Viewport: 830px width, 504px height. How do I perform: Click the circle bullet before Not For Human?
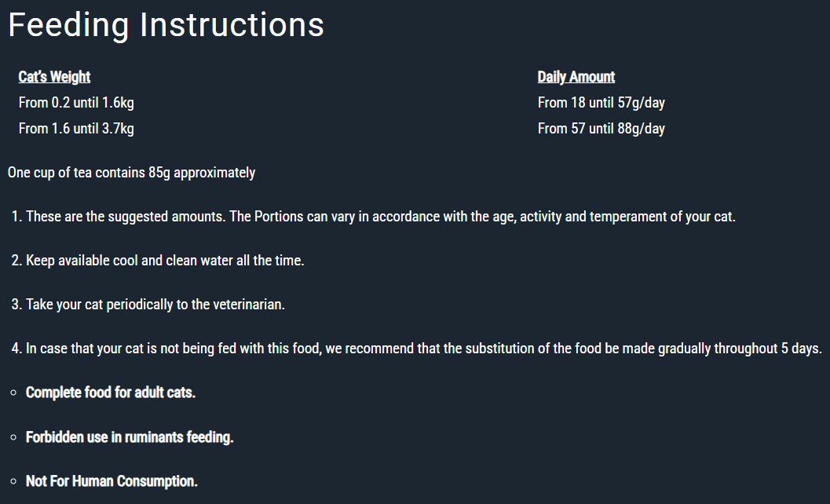14,481
